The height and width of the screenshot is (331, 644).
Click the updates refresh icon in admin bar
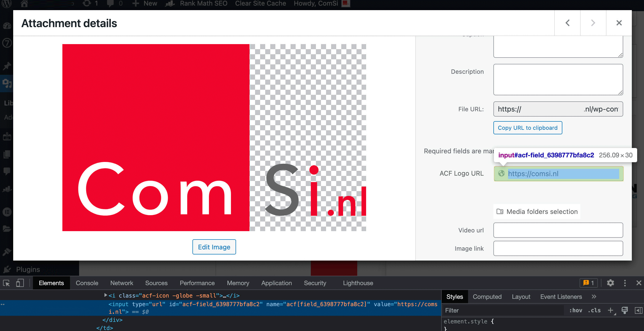[87, 3]
